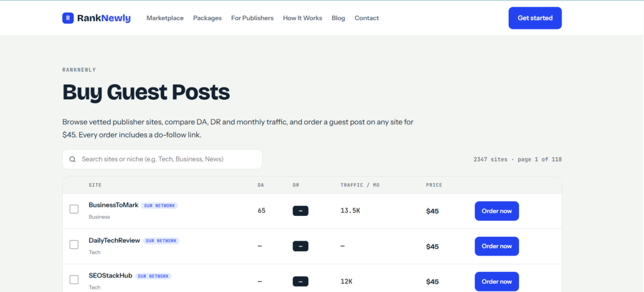Click the 2347 sites page count text
The width and height of the screenshot is (644, 292).
pos(518,159)
